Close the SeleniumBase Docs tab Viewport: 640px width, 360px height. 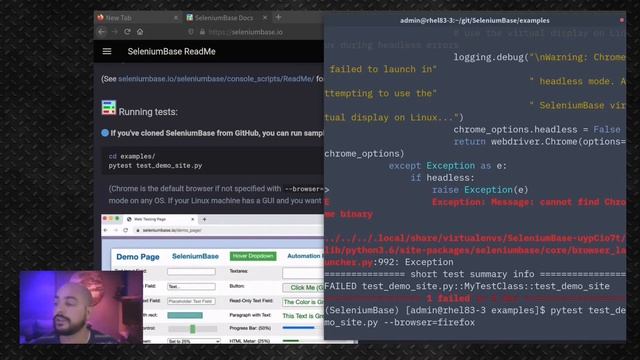click(x=264, y=18)
